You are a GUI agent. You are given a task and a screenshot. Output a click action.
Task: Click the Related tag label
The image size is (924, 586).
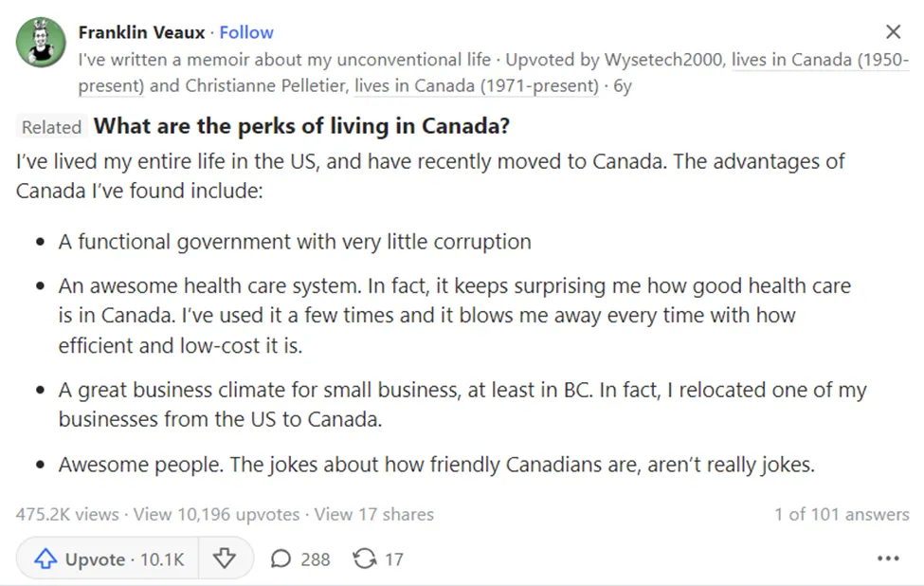tap(51, 127)
